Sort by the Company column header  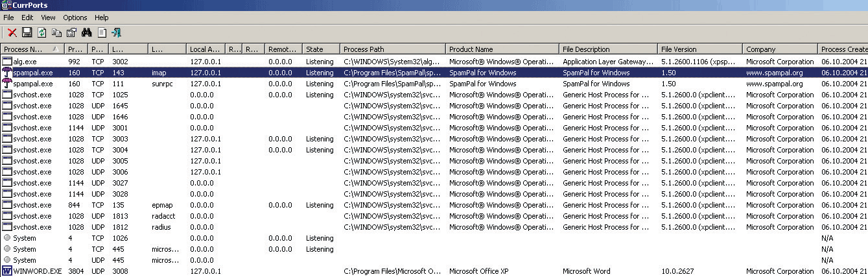click(780, 49)
